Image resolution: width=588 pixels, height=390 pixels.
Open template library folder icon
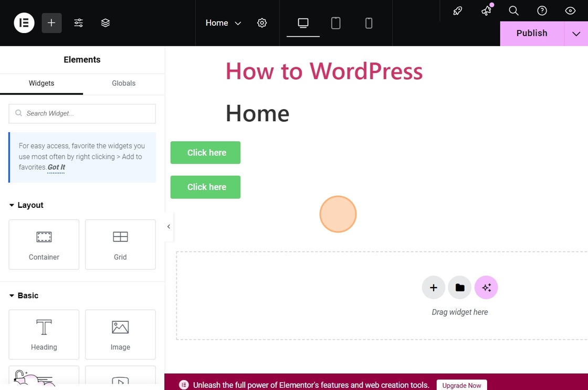[460, 288]
